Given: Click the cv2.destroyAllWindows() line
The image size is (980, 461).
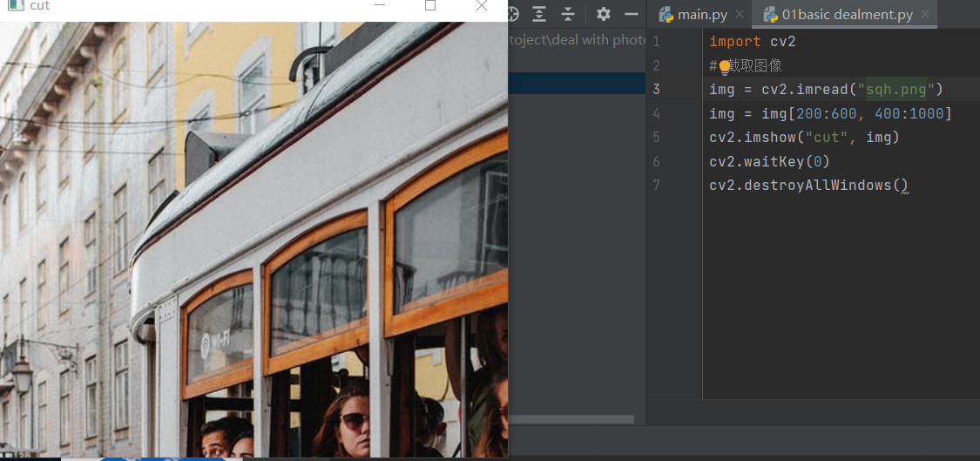Looking at the screenshot, I should point(808,185).
